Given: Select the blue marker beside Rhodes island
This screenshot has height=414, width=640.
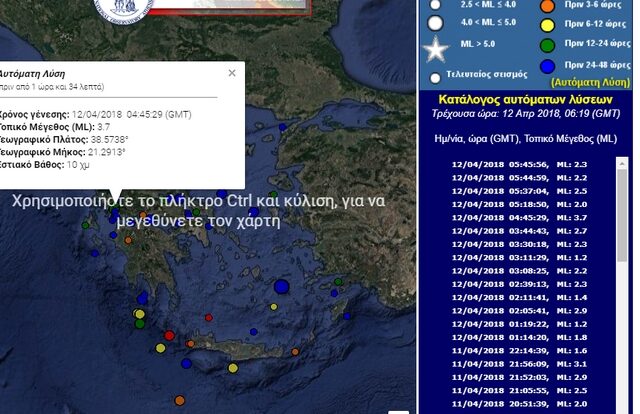Looking at the screenshot, I should (x=347, y=316).
